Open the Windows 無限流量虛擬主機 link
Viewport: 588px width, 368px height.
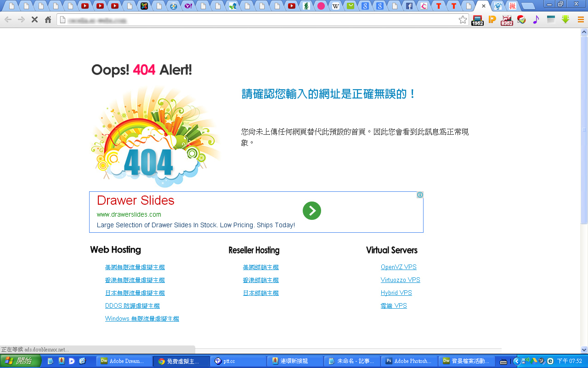[x=142, y=319]
